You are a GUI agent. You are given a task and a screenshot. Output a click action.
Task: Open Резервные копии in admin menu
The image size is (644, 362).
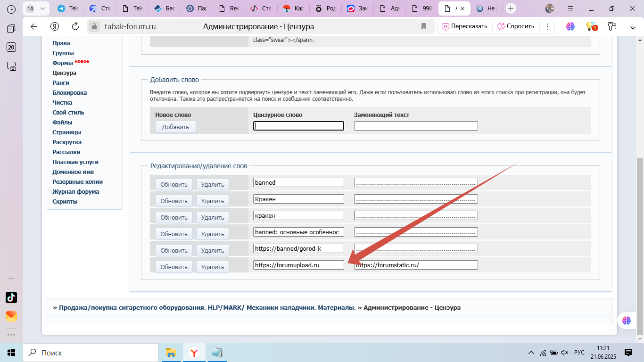[x=78, y=182]
